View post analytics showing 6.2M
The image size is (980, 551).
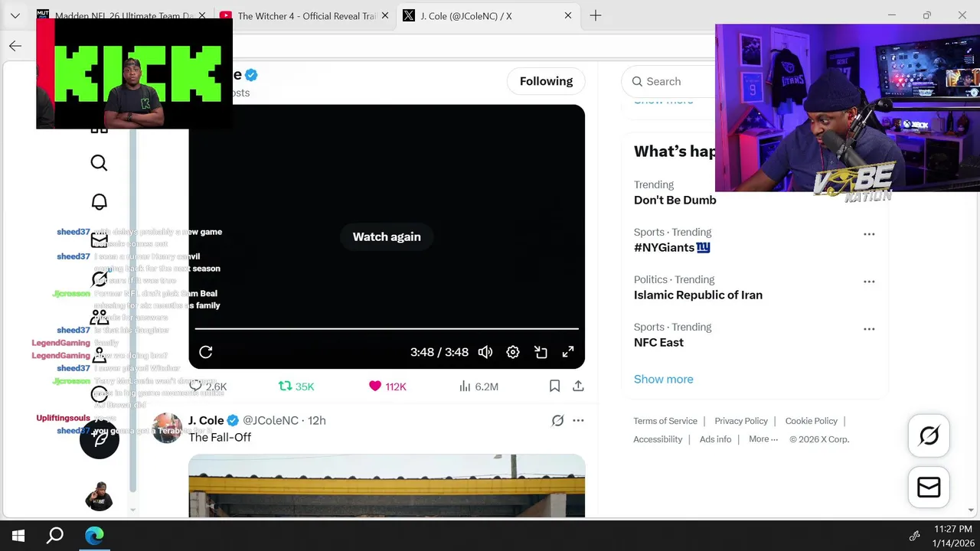(x=479, y=386)
